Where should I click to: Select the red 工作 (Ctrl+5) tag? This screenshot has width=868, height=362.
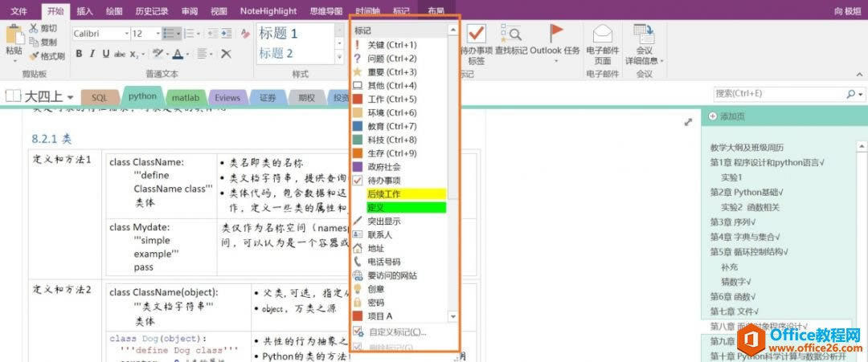399,99
